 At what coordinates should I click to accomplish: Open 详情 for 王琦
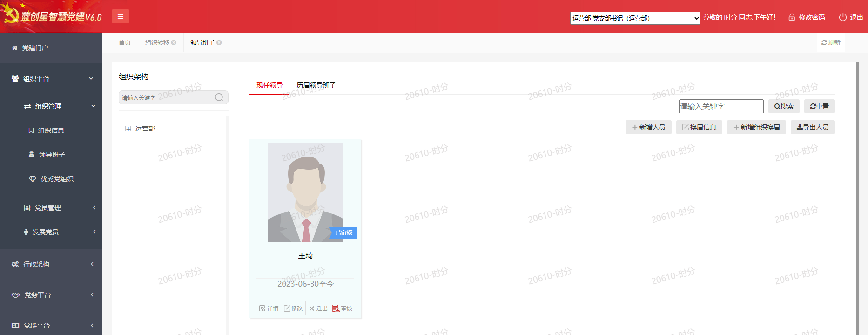269,308
